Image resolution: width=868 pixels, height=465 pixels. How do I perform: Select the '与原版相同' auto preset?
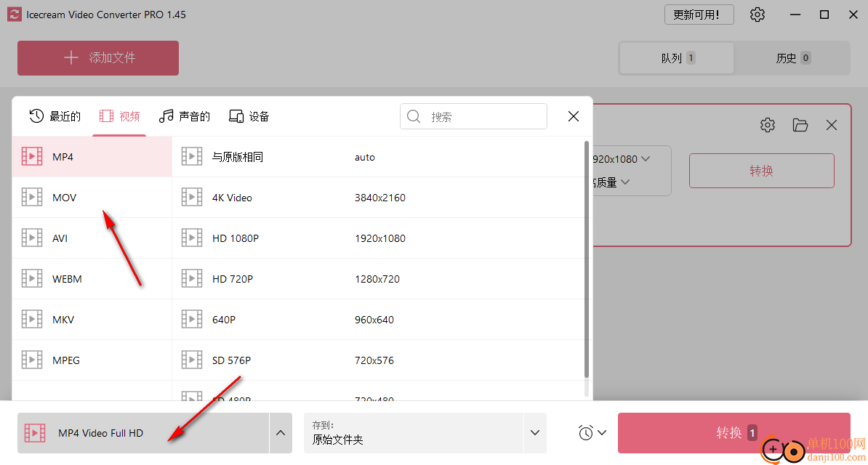pos(379,157)
